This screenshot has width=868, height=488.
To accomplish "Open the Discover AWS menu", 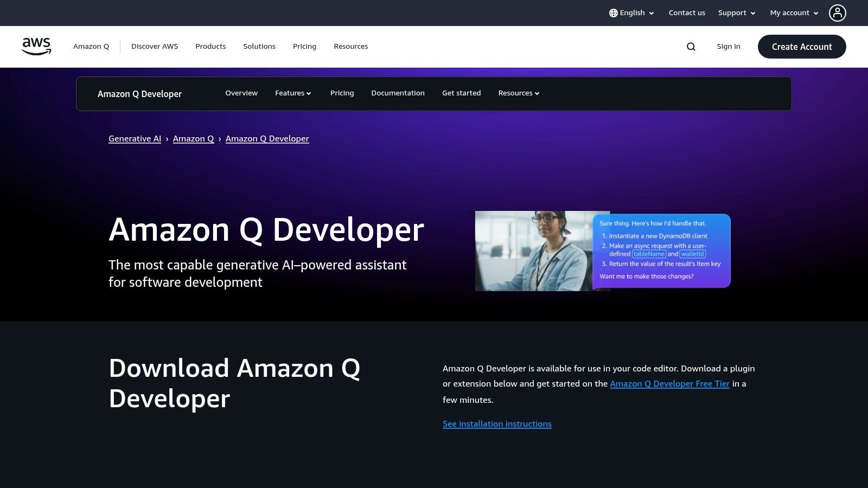I will pos(155,47).
